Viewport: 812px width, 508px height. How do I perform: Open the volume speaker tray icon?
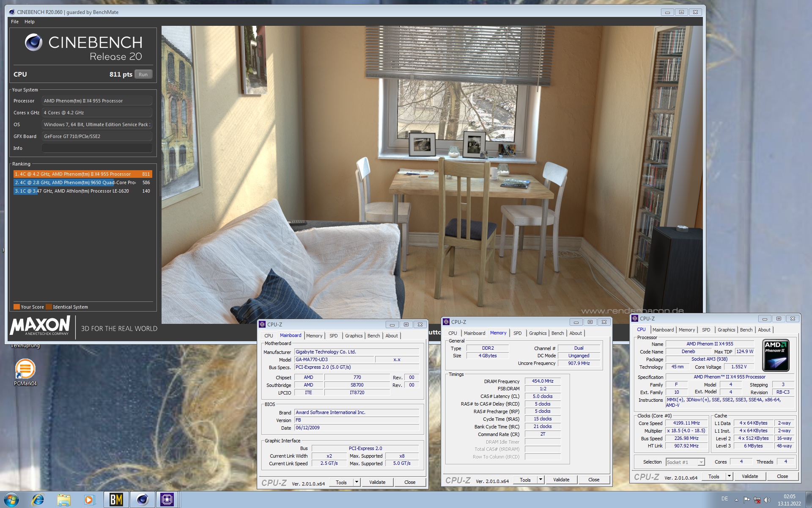pyautogui.click(x=767, y=500)
